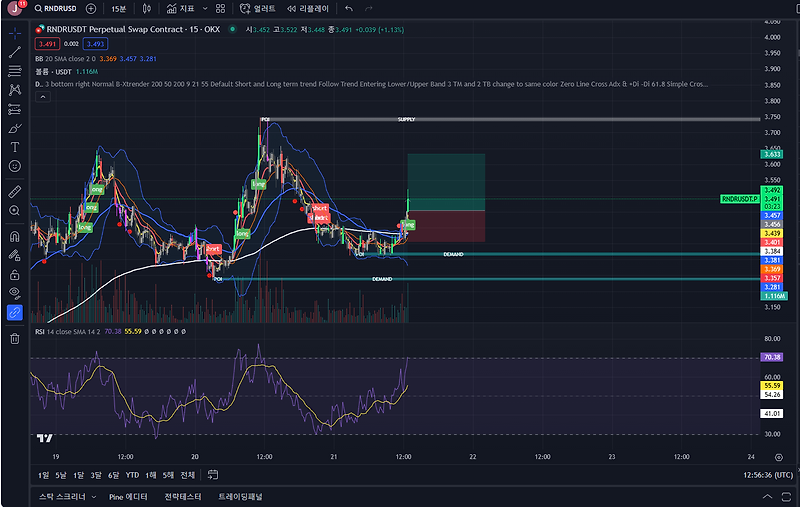Toggle magnet mode
This screenshot has height=507, width=800.
(15, 236)
